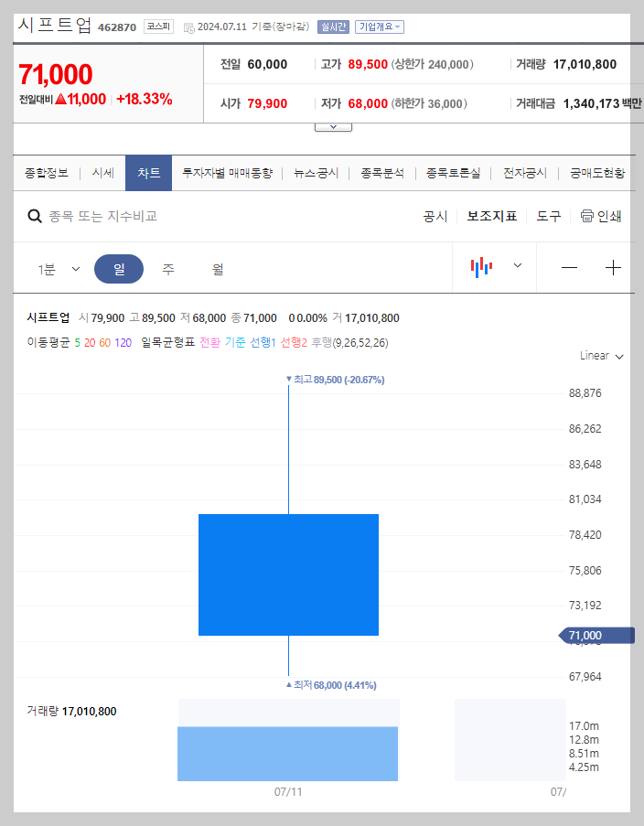Toggle the 후행 Ichimoku line

coord(321,342)
